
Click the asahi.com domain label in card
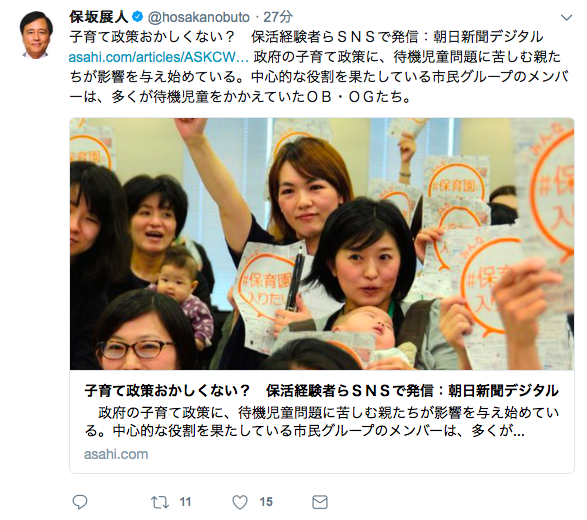[x=116, y=454]
